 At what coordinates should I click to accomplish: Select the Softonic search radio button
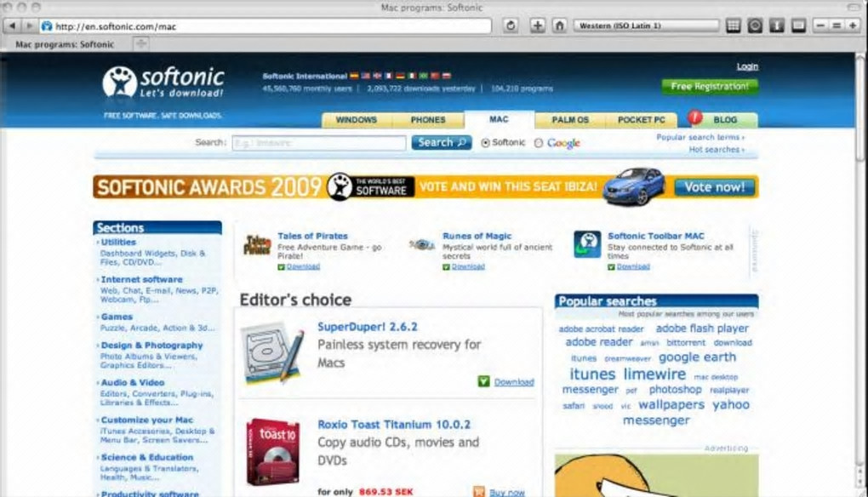point(485,143)
